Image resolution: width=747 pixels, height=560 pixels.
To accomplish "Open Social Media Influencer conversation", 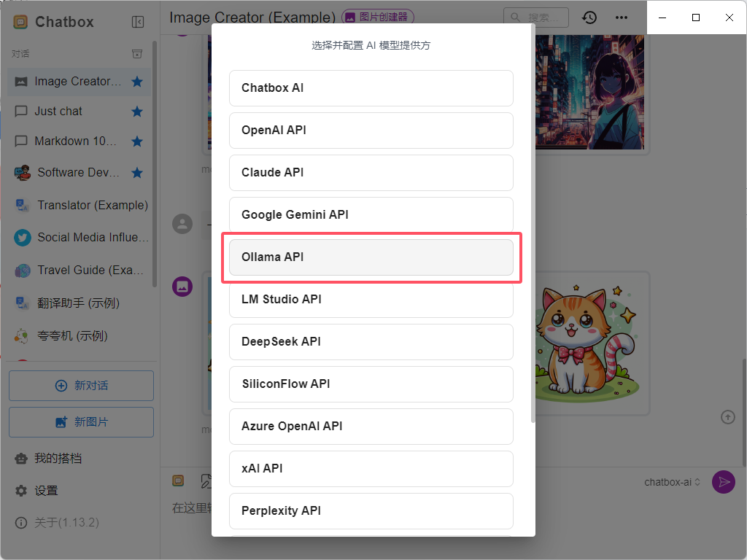I will 79,237.
